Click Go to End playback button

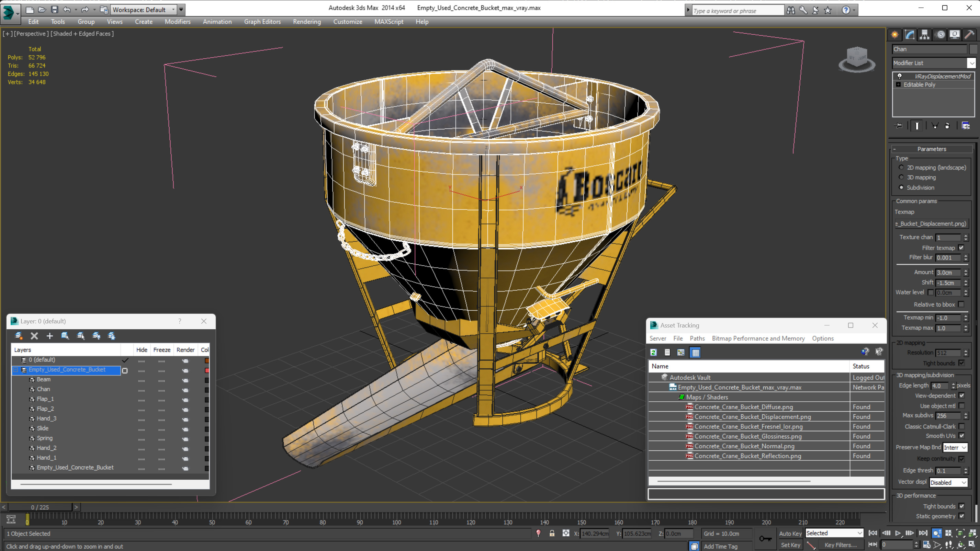[x=923, y=533]
